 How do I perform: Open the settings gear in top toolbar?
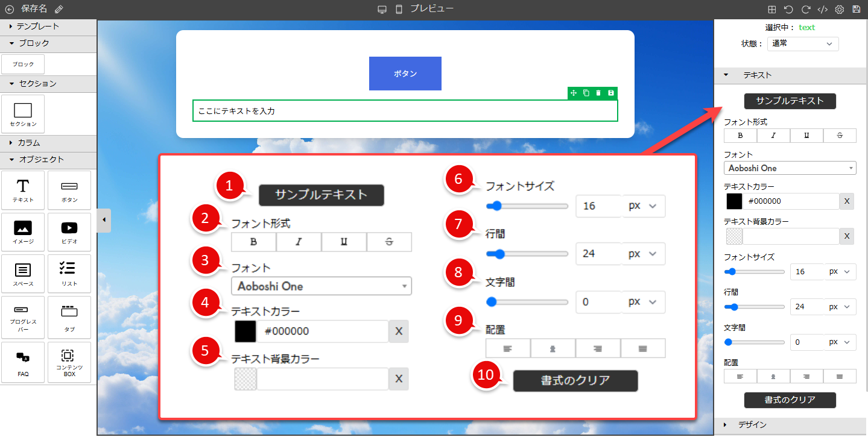coord(839,10)
